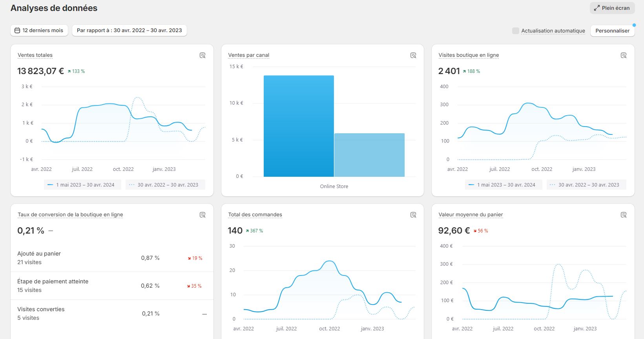644x339 pixels.
Task: Click the light blue previous-period sales bar
Action: coord(369,155)
